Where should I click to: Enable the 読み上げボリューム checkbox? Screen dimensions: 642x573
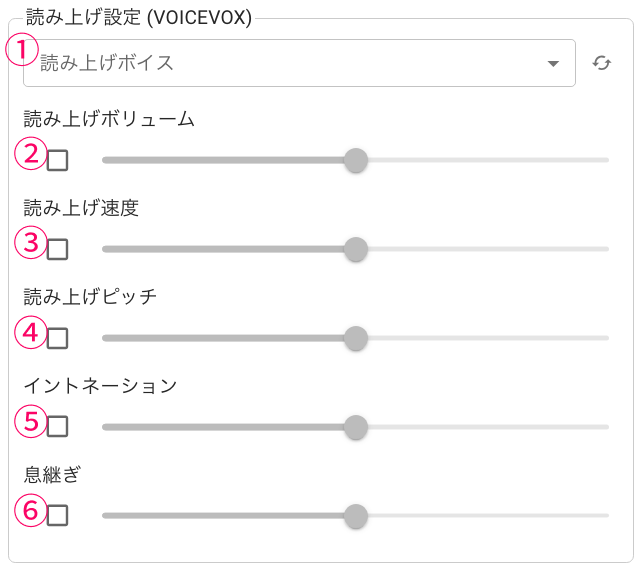(x=58, y=160)
